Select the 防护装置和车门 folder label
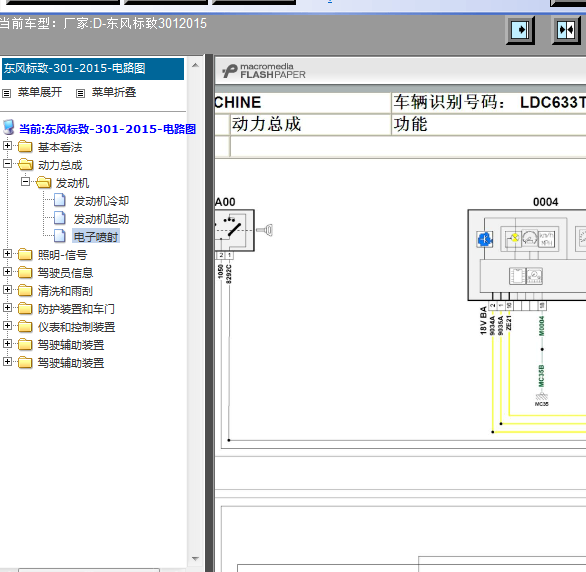Viewport: 586px width, 572px height. point(76,309)
